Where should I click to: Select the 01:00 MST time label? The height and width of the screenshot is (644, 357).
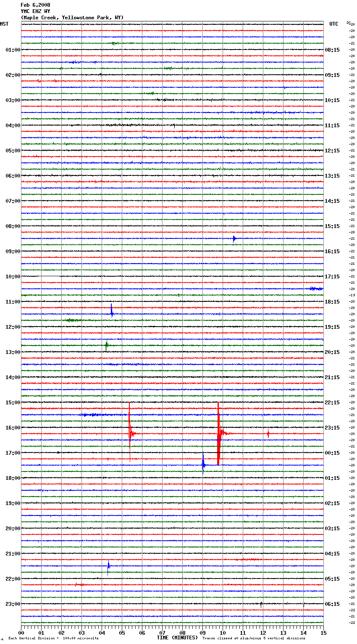click(x=13, y=50)
